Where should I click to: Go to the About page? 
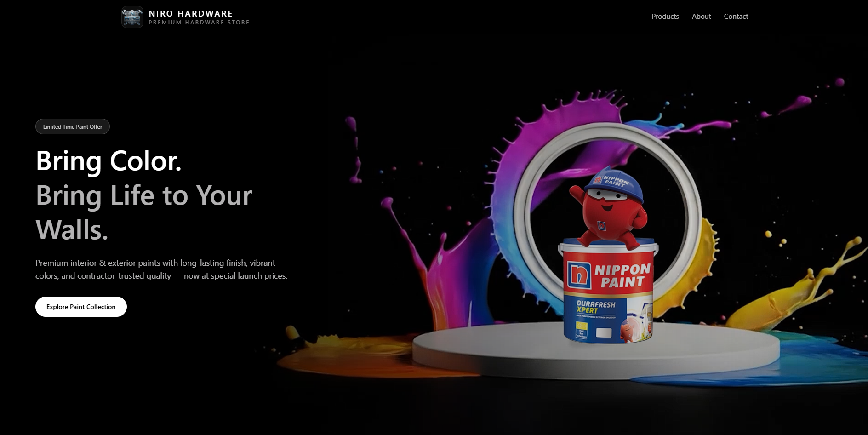coord(701,17)
